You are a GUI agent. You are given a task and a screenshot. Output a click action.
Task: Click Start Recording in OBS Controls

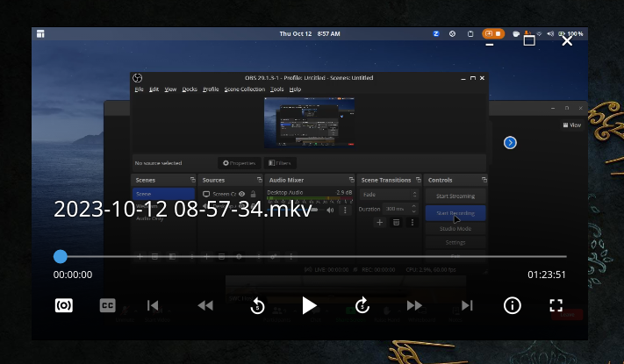455,213
